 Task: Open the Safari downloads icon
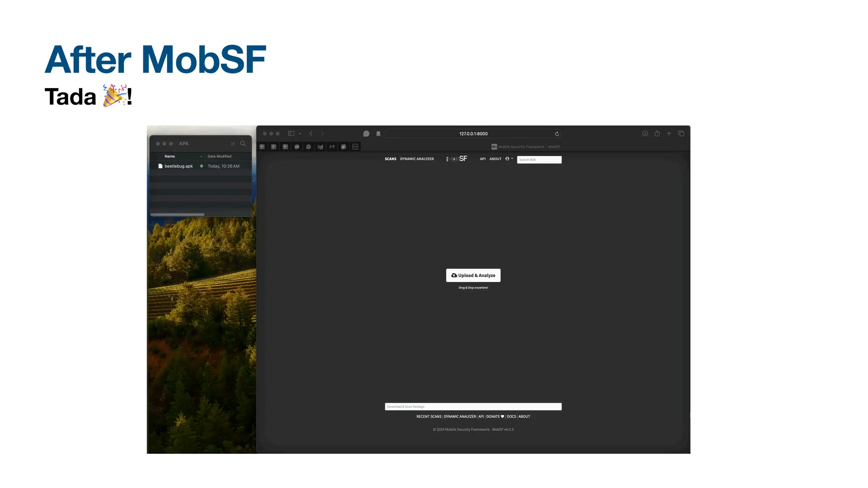pyautogui.click(x=645, y=133)
